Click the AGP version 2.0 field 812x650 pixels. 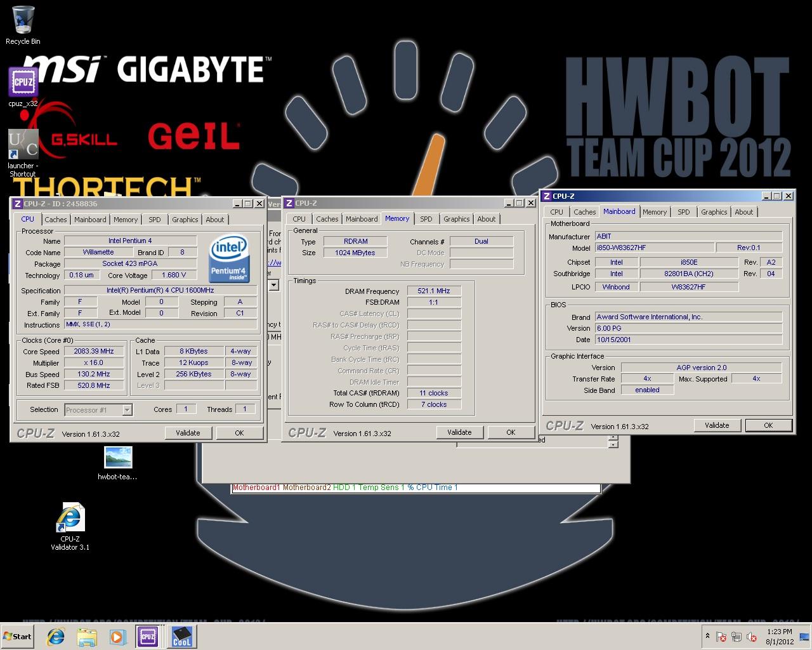click(x=702, y=368)
